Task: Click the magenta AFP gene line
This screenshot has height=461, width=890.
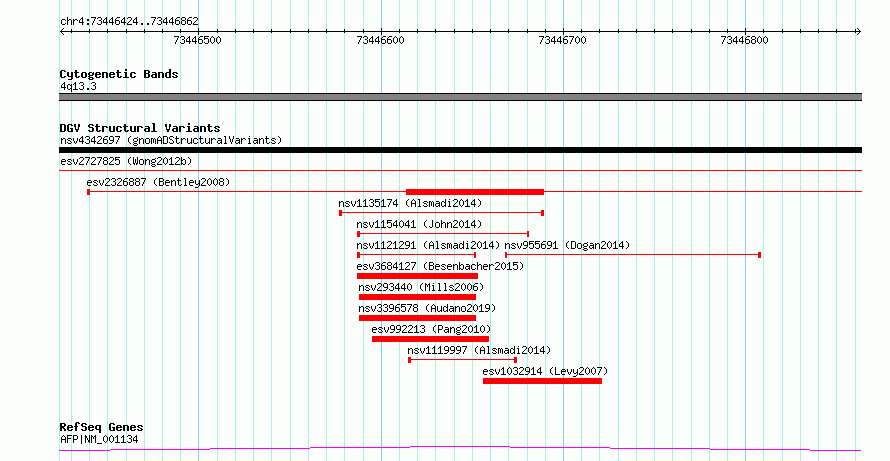Action: tap(460, 449)
